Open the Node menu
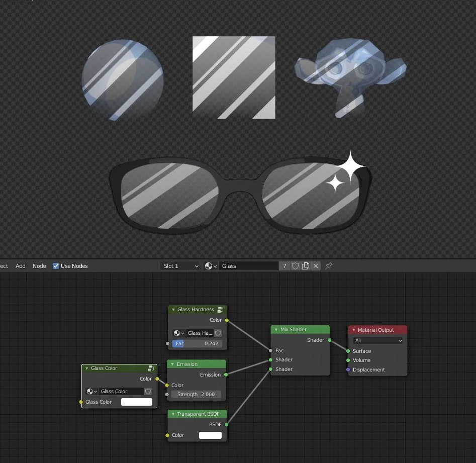The image size is (476, 463). (39, 266)
